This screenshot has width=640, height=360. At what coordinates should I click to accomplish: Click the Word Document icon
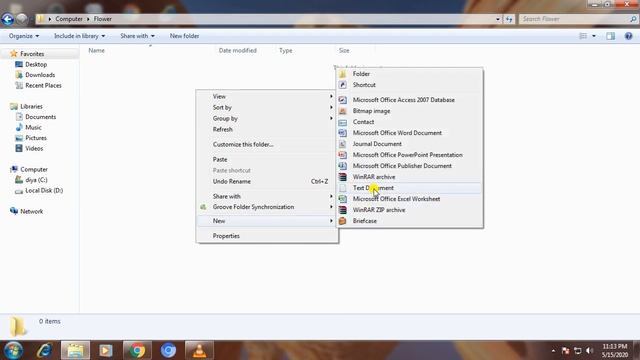[343, 133]
